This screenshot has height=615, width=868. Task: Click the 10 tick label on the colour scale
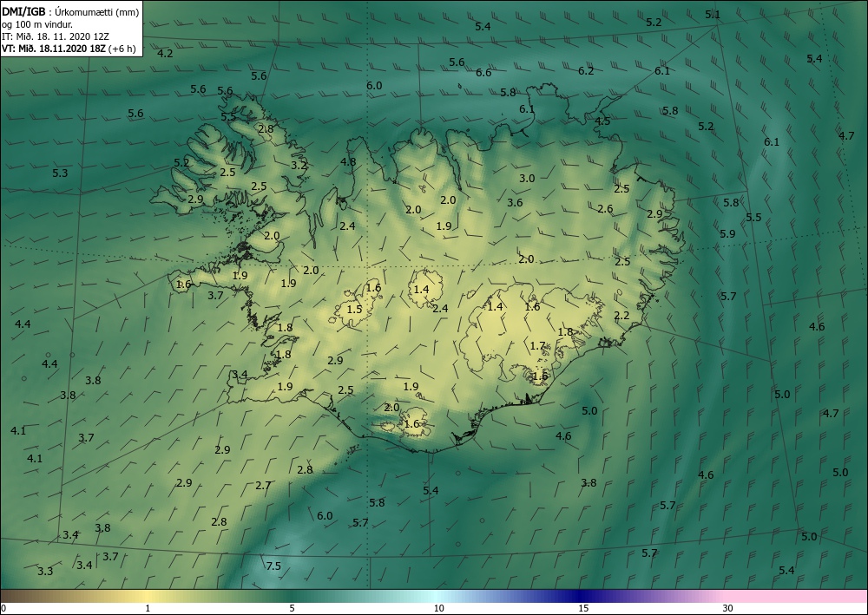click(x=438, y=608)
